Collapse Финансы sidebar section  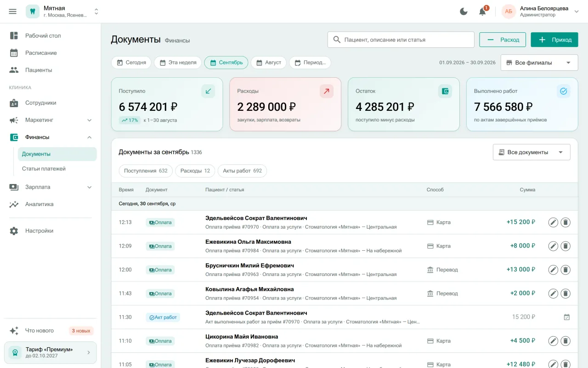tap(51, 137)
